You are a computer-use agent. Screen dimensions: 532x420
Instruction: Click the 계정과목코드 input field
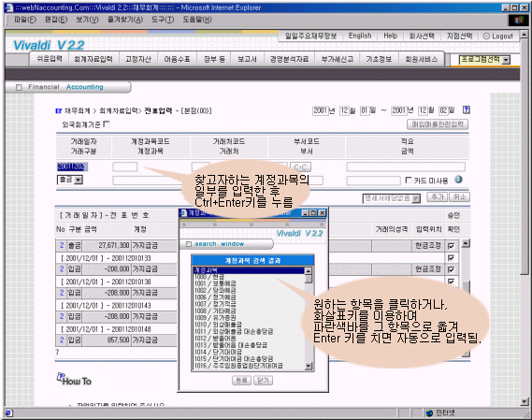click(x=125, y=167)
